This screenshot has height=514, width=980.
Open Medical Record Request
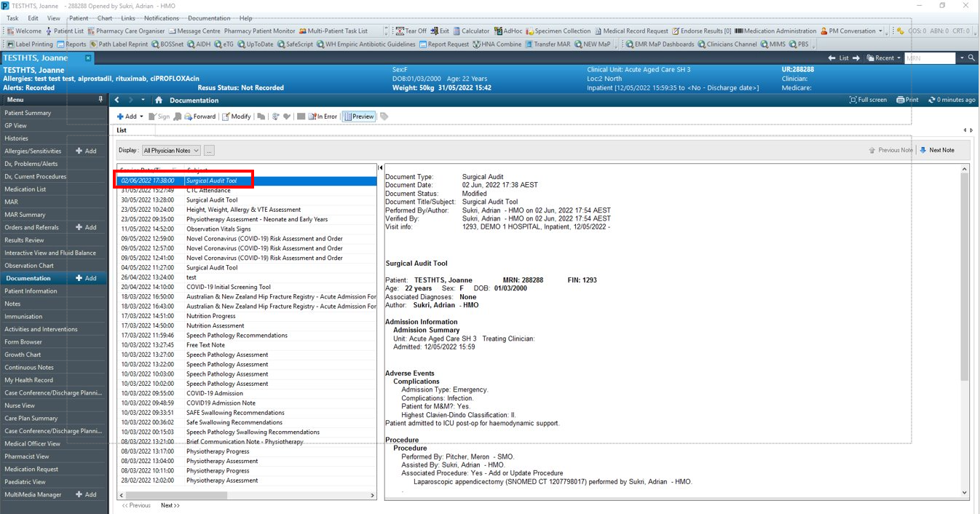[x=631, y=31]
